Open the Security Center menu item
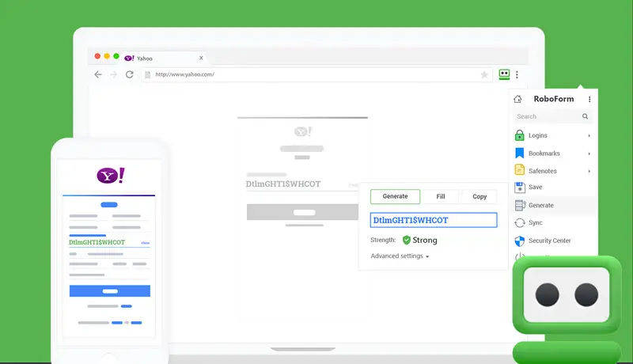The width and height of the screenshot is (633, 364). coord(553,241)
